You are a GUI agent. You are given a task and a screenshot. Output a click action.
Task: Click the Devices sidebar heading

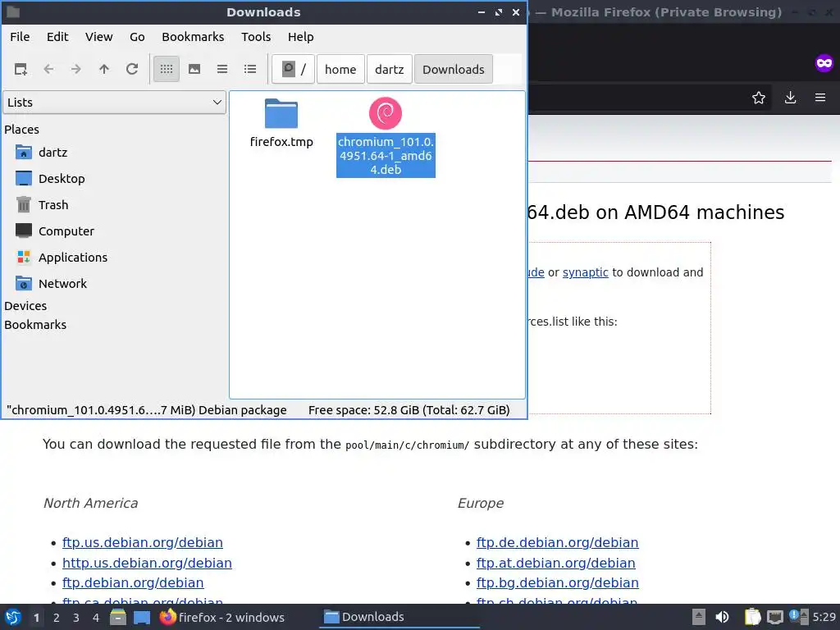tap(25, 306)
